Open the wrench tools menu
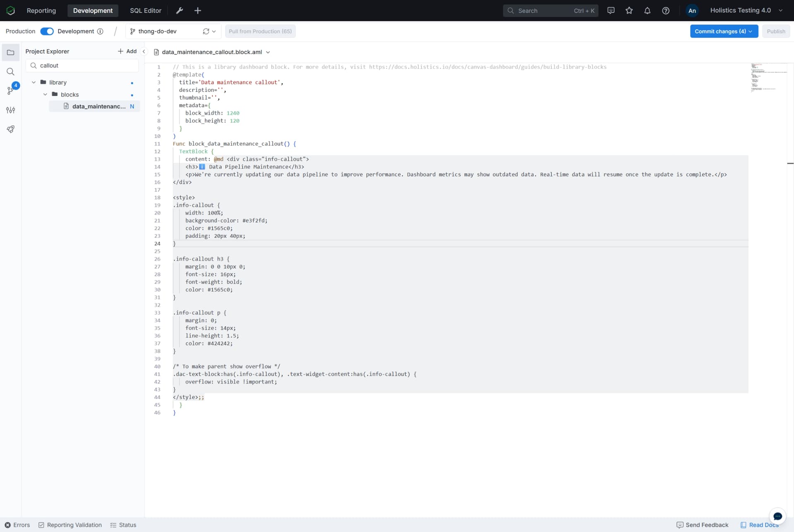Screen dimensions: 794x532 coord(179,10)
